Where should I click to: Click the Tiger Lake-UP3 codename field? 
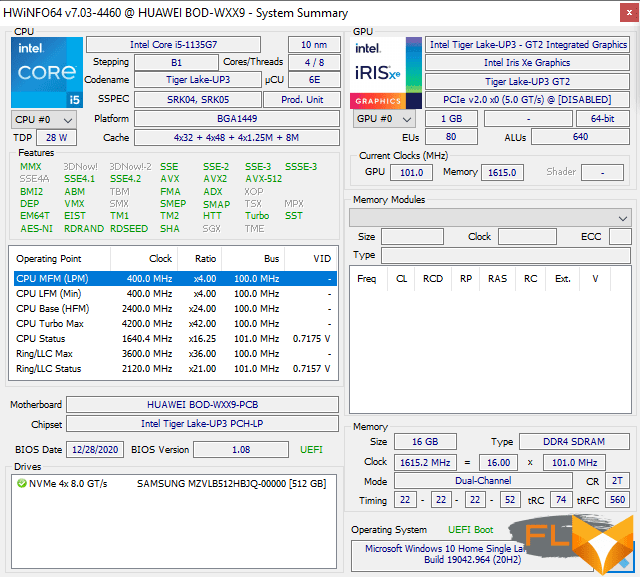(x=198, y=80)
